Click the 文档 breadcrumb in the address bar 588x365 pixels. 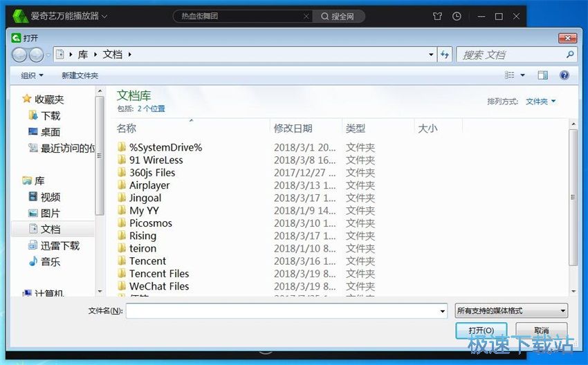point(113,55)
